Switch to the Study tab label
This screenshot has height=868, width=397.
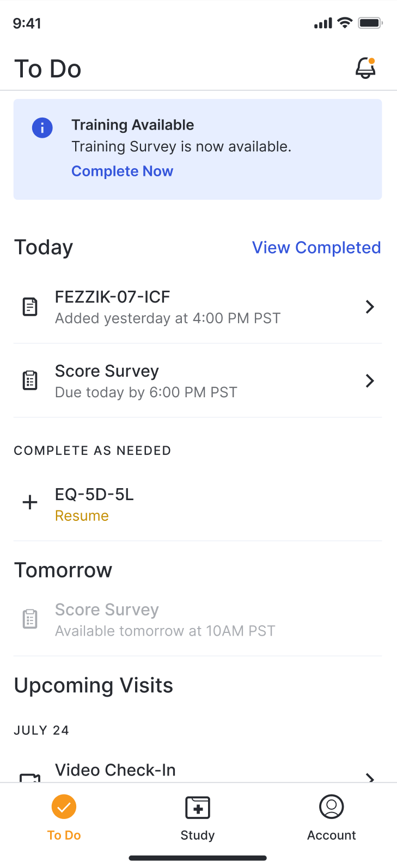pos(198,835)
